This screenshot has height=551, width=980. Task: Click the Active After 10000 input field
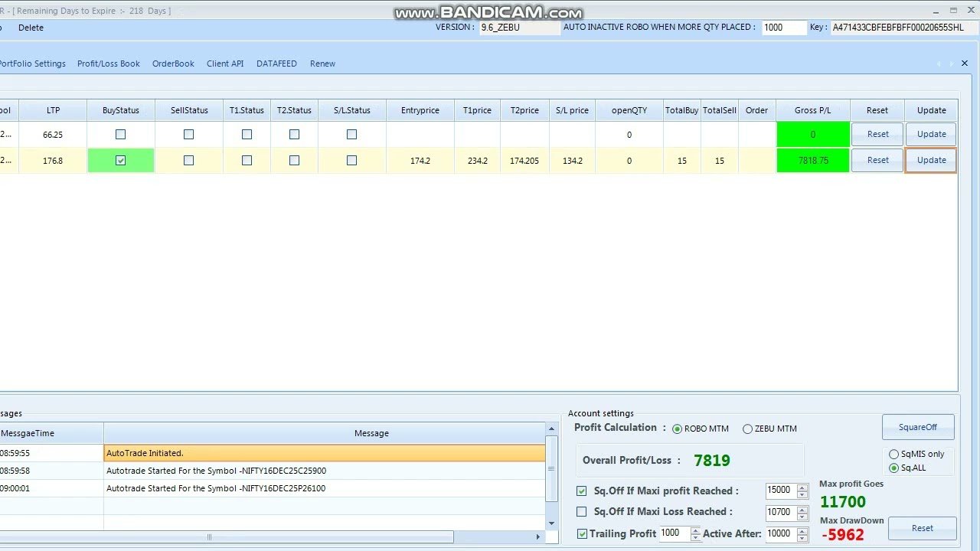(x=781, y=533)
